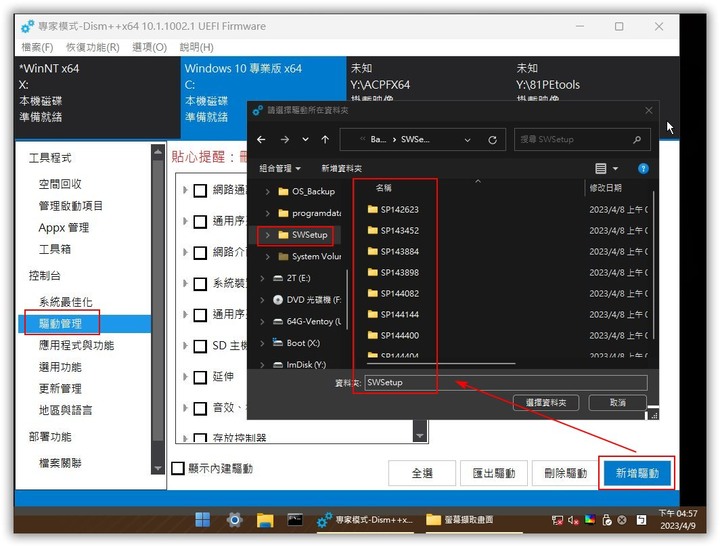
Task: Expand the OS_Backup tree node
Action: pos(267,192)
